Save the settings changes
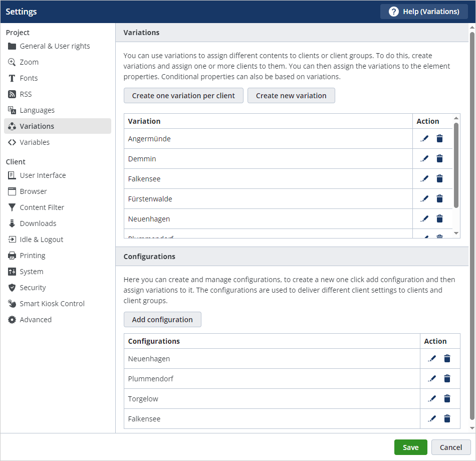Image resolution: width=476 pixels, height=461 pixels. tap(410, 447)
